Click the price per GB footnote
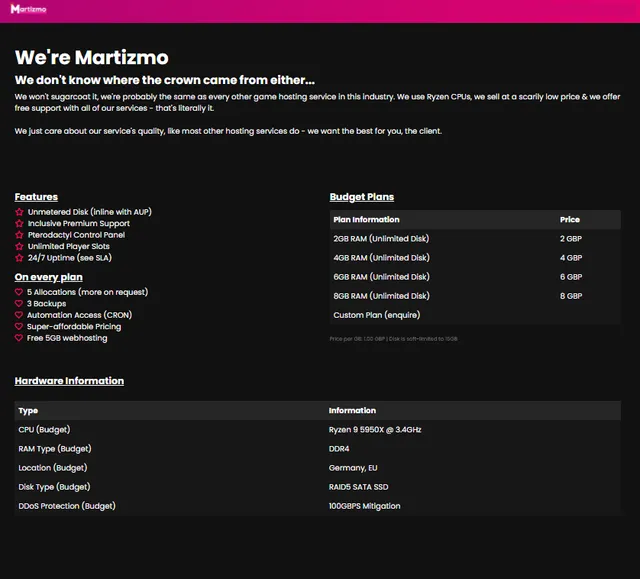The image size is (640, 579). click(393, 339)
